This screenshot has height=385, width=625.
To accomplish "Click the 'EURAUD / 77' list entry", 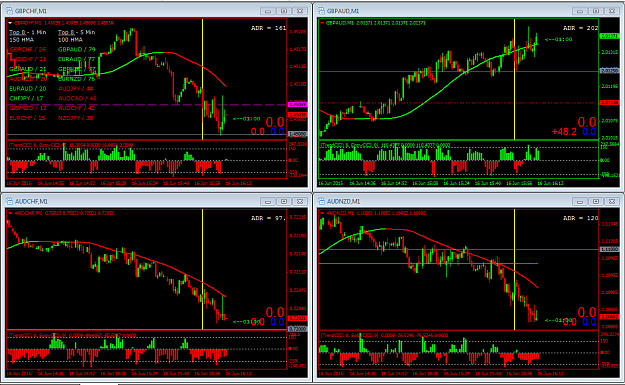I will [77, 59].
